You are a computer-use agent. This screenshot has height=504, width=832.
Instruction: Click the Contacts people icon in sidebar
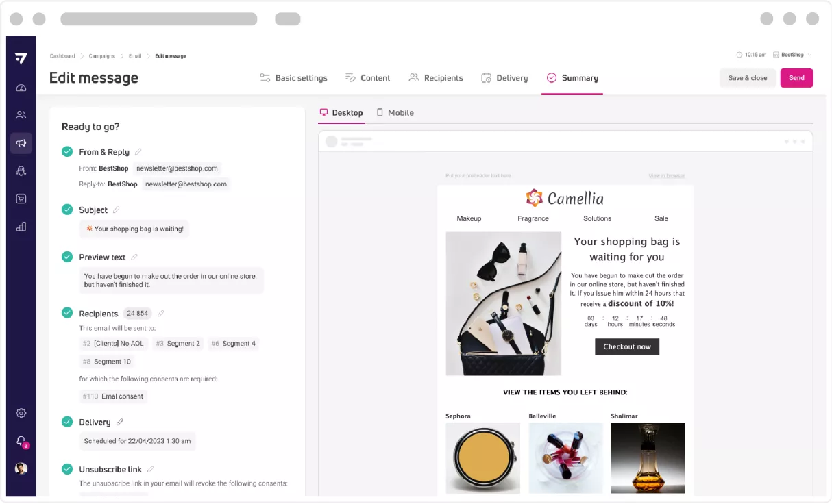pos(21,115)
